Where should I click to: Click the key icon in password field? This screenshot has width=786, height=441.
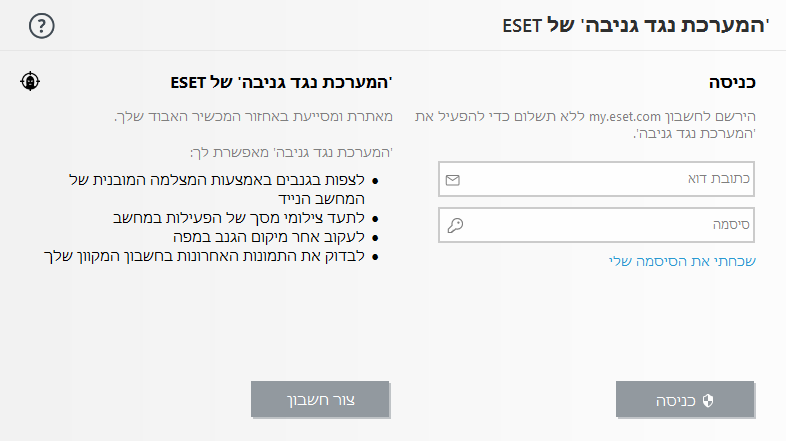454,226
